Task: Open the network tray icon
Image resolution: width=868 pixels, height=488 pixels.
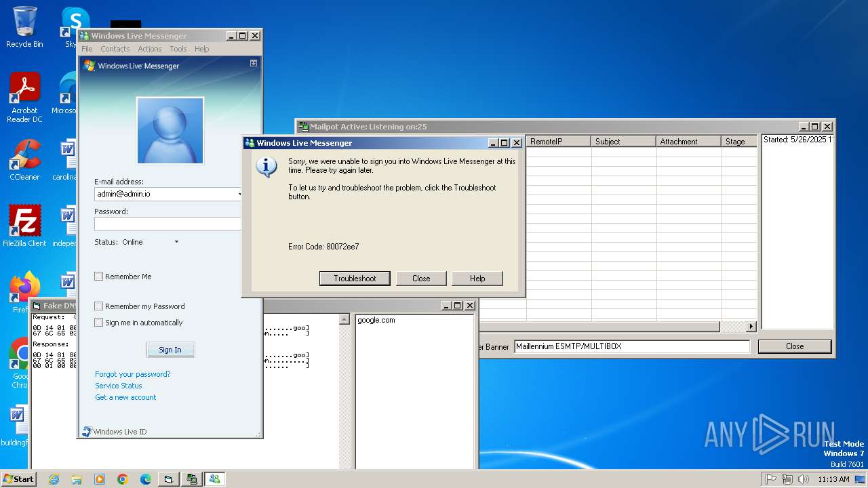Action: [787, 479]
